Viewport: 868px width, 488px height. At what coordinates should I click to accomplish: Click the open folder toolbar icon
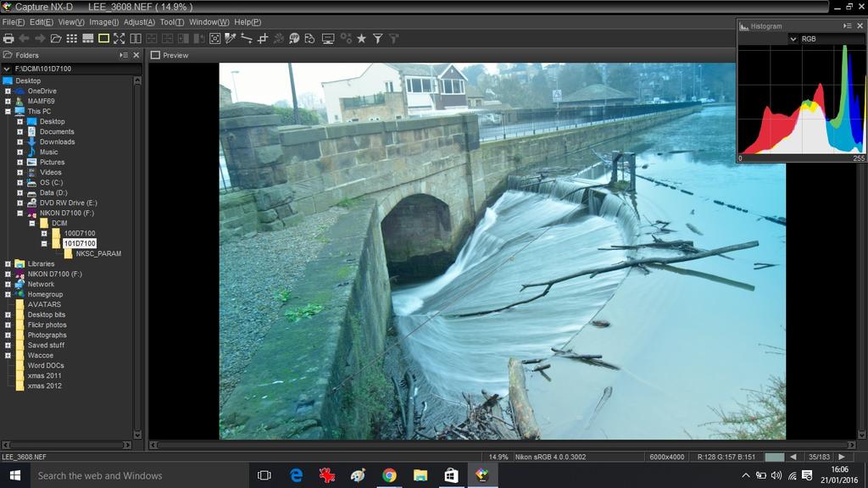tap(56, 38)
